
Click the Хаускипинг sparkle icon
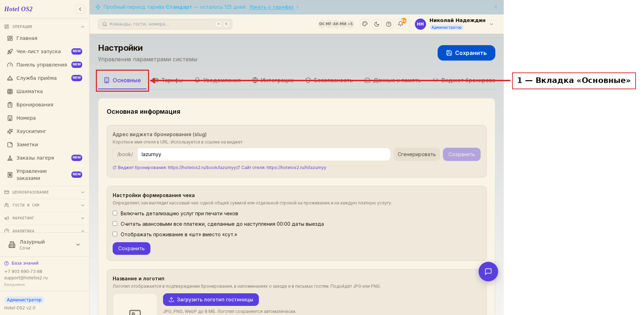10,131
